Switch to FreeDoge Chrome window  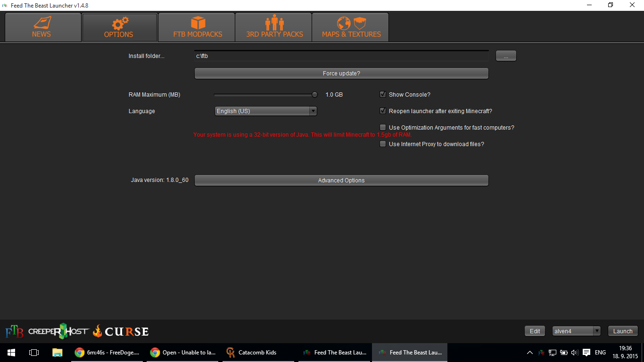click(107, 353)
